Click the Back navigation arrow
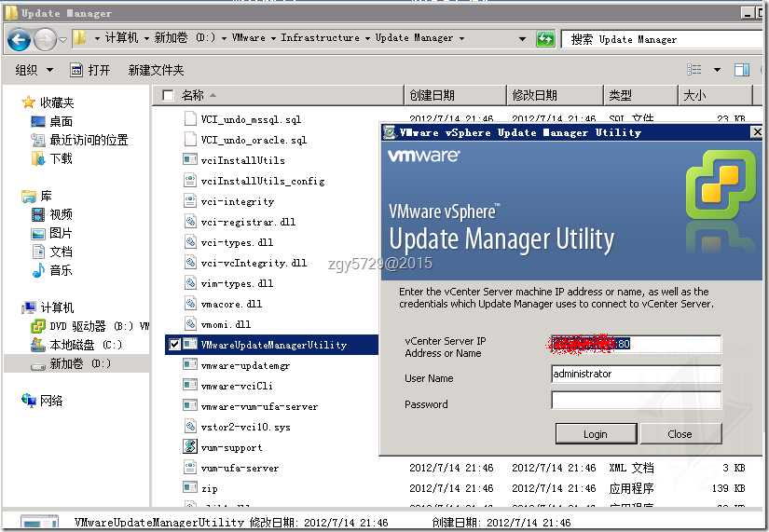The width and height of the screenshot is (769, 532). tap(19, 40)
